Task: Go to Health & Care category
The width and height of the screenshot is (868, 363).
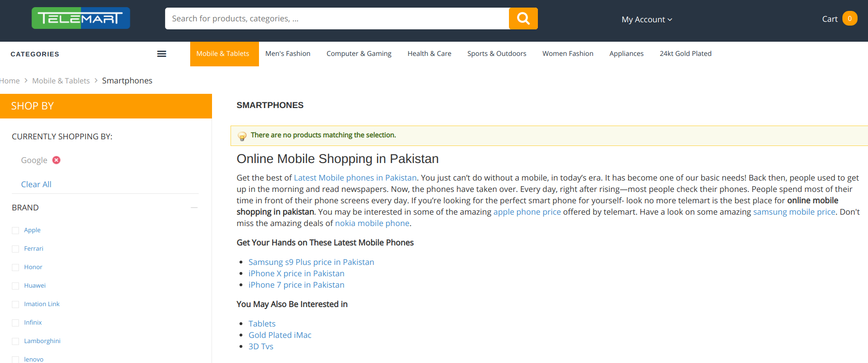Action: click(429, 54)
